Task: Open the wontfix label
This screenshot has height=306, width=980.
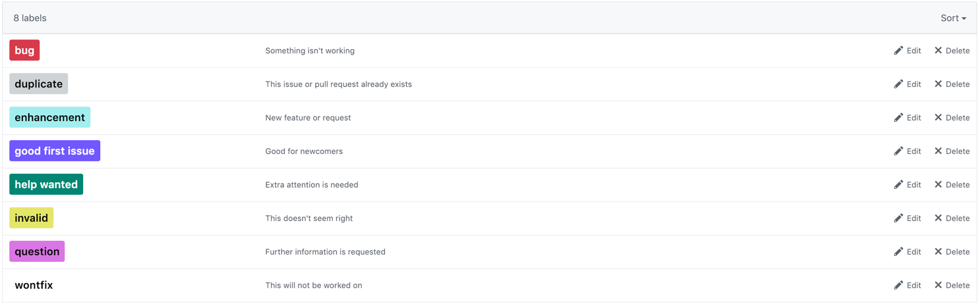Action: [34, 286]
